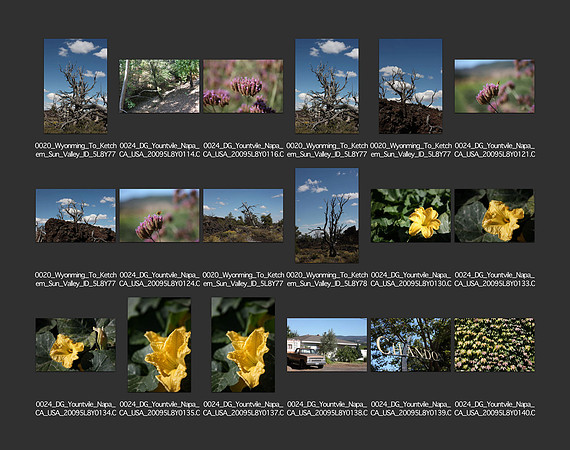Click file name ending 20095L8Y0137.C
The width and height of the screenshot is (570, 450).
243,408
